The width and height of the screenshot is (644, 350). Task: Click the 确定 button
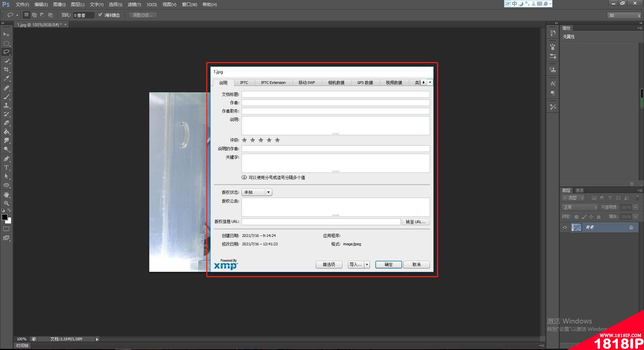click(x=388, y=264)
